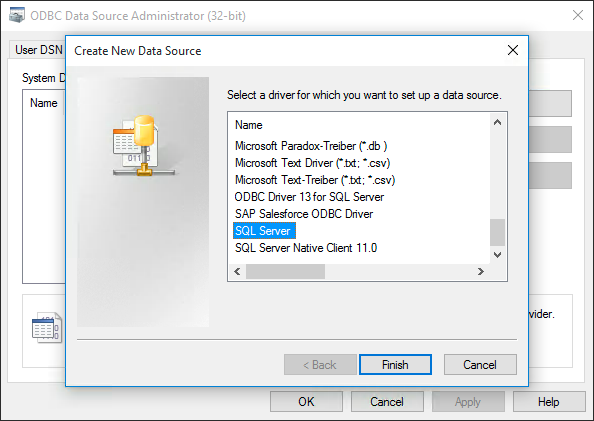Screen dimensions: 594x421
Task: Click the data source wizard database icon
Action: pyautogui.click(x=144, y=146)
